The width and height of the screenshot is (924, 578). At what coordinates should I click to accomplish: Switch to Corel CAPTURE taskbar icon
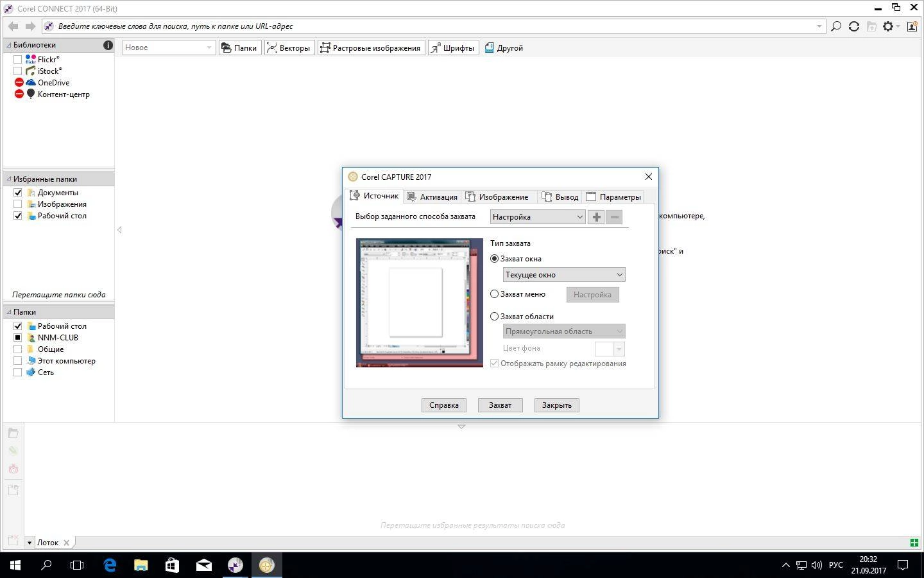[266, 565]
